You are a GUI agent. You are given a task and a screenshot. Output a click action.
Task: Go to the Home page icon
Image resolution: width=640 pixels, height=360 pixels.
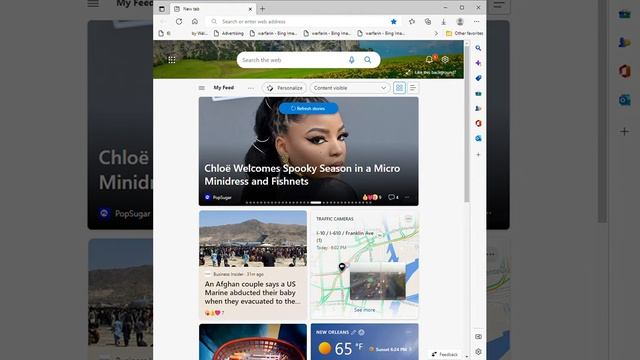(x=195, y=22)
